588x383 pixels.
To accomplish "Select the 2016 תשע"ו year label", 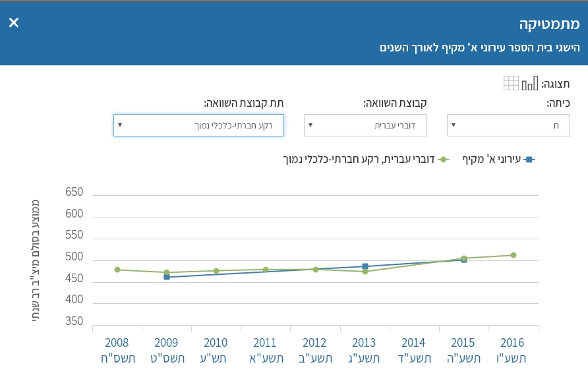I will click(x=512, y=350).
